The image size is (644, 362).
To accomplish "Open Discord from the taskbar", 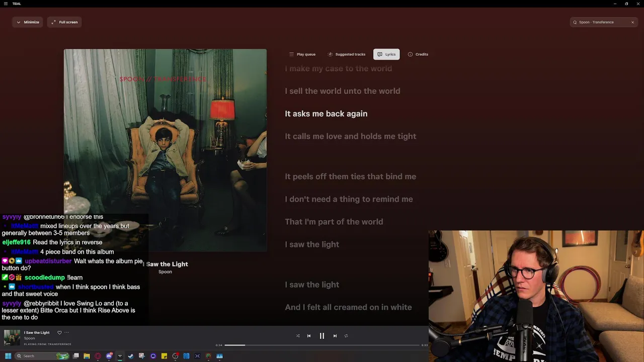I will (109, 356).
